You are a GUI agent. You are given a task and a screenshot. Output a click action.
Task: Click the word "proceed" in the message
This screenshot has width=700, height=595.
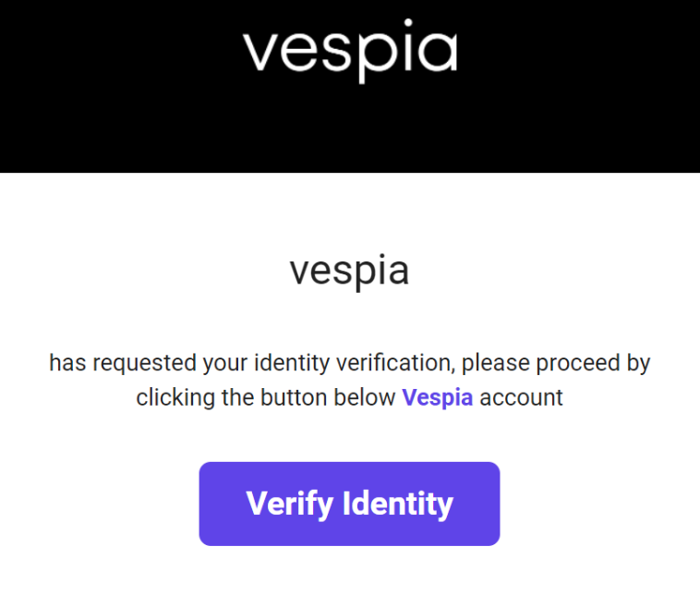click(586, 362)
